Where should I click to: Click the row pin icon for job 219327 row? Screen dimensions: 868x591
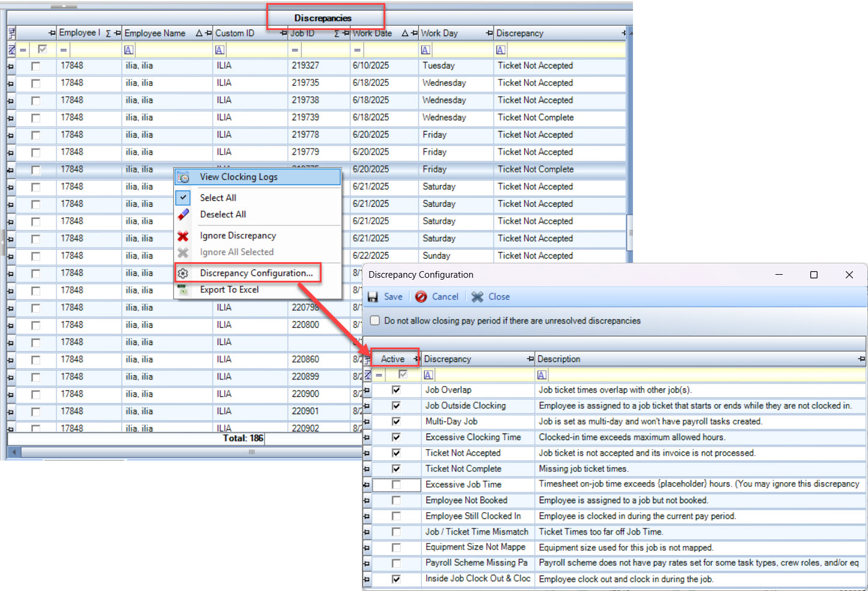tap(11, 66)
